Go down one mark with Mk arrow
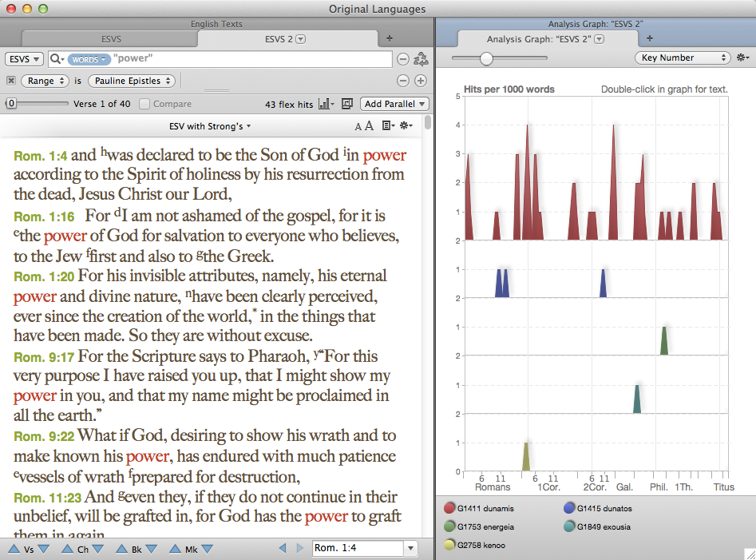756x560 pixels. coord(208,549)
